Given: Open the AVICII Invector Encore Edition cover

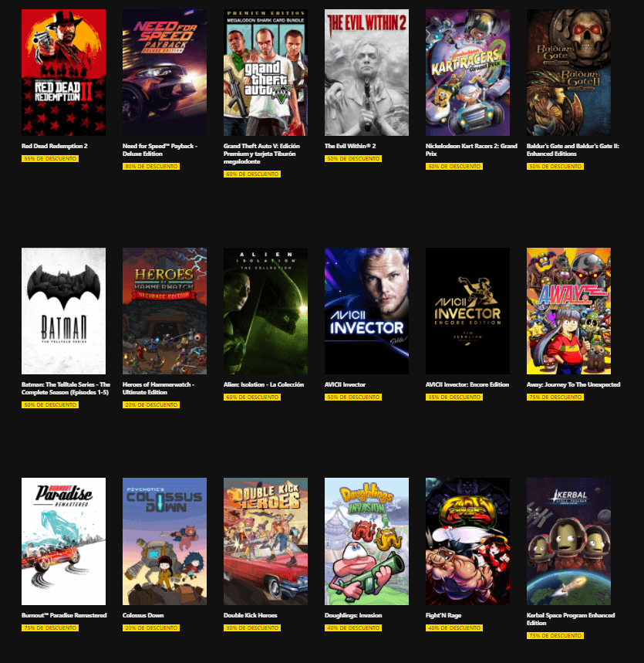Looking at the screenshot, I should point(467,311).
